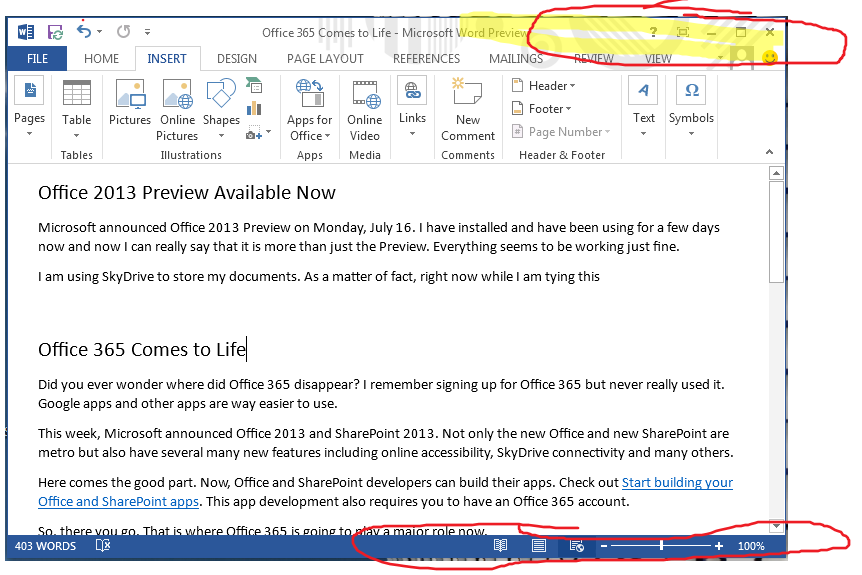Click the zoom slider handle
This screenshot has width=862, height=575.
coord(661,545)
